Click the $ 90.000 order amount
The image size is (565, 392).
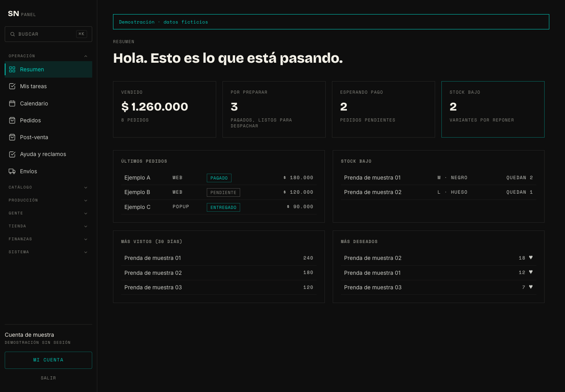pos(300,207)
